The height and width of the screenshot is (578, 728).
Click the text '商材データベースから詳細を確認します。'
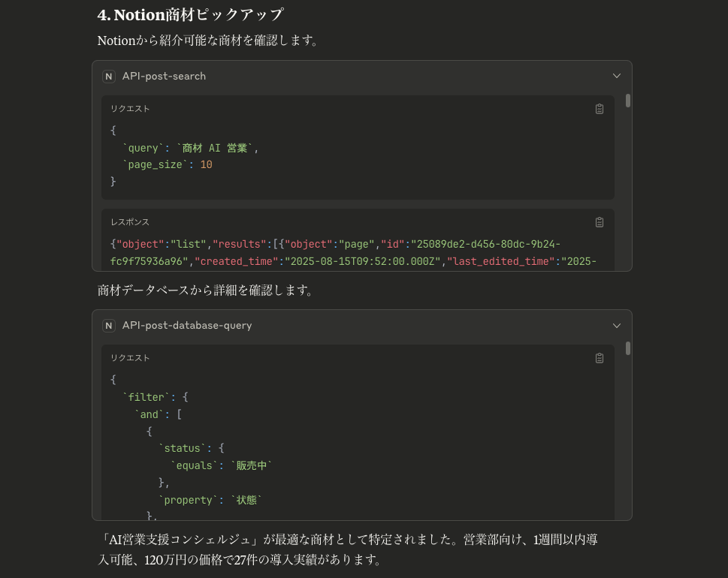pos(206,291)
